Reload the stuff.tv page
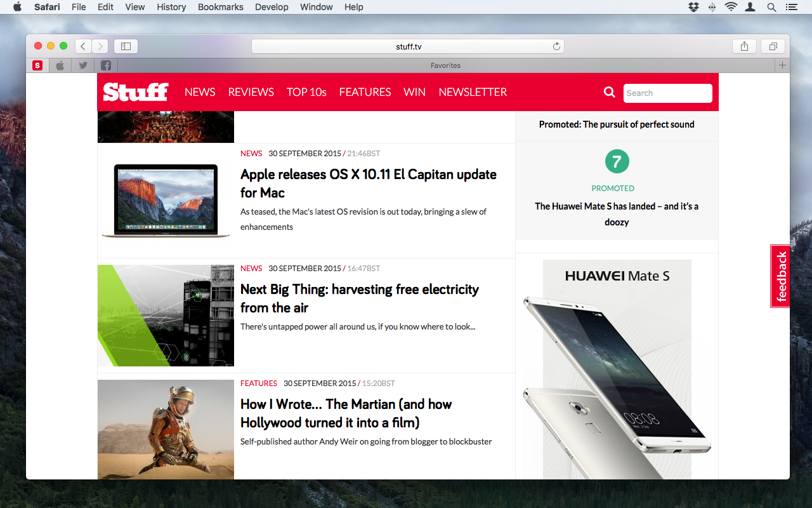Viewport: 812px width, 508px height. pyautogui.click(x=556, y=46)
